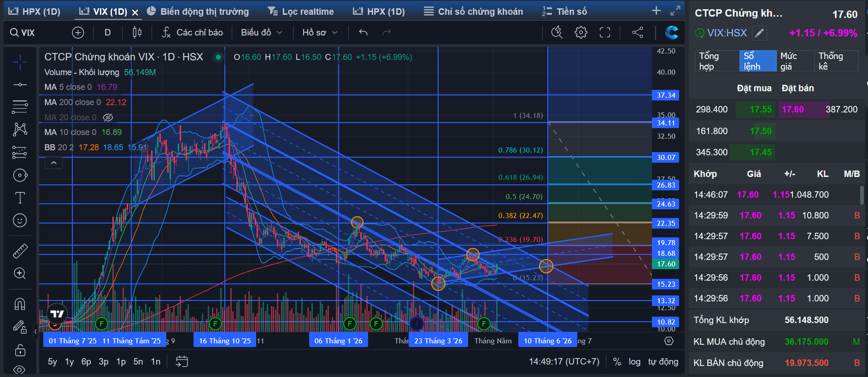Share the chart using share icon
Image resolution: width=868 pixels, height=377 pixels.
(638, 32)
